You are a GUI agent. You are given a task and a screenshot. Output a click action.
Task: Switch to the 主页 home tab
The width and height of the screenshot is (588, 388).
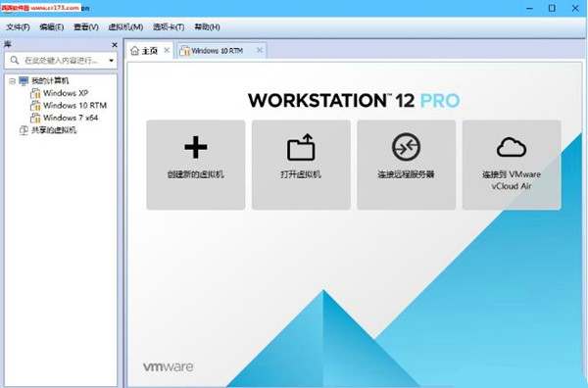point(150,51)
